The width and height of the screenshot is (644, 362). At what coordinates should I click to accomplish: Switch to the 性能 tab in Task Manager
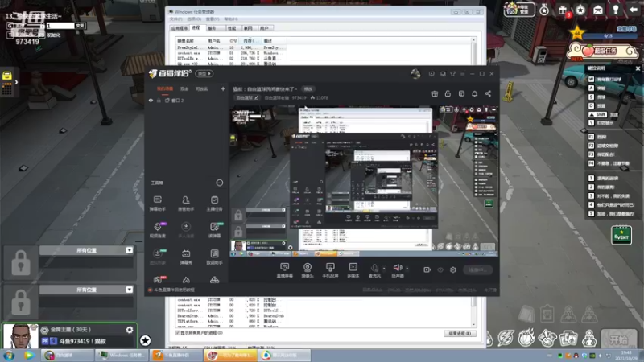click(232, 28)
